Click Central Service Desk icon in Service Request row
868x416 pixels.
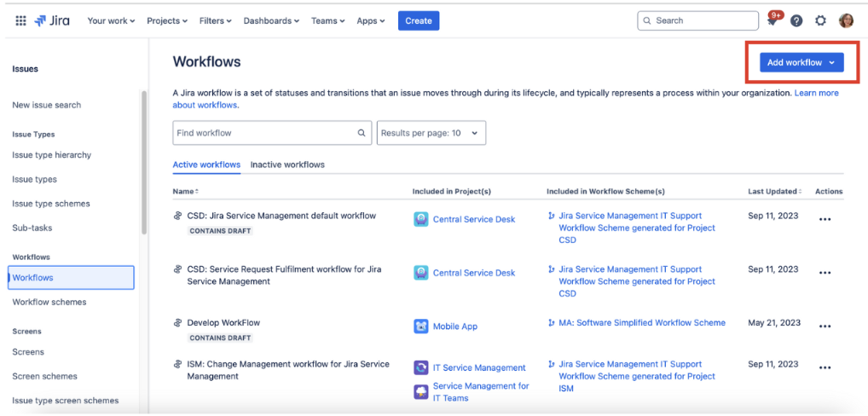pos(420,273)
